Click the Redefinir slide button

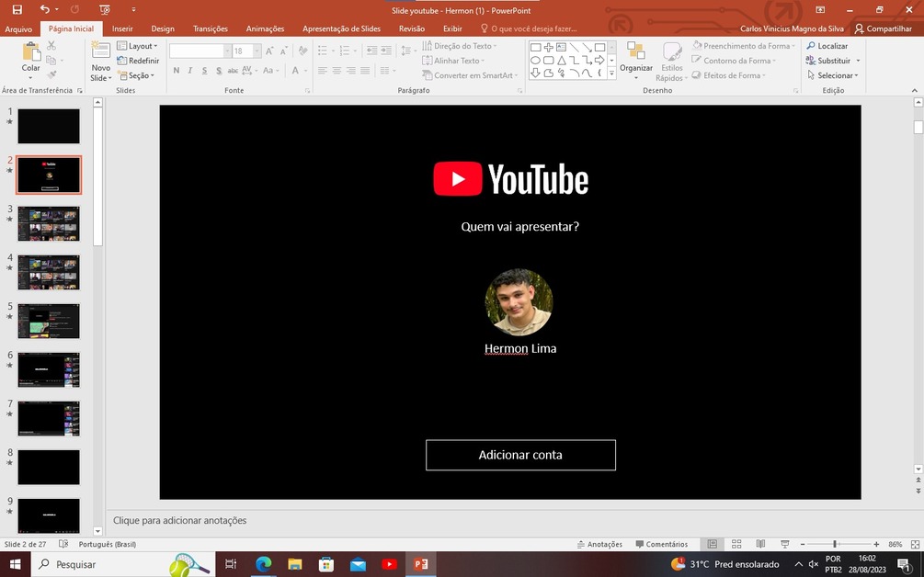[139, 61]
